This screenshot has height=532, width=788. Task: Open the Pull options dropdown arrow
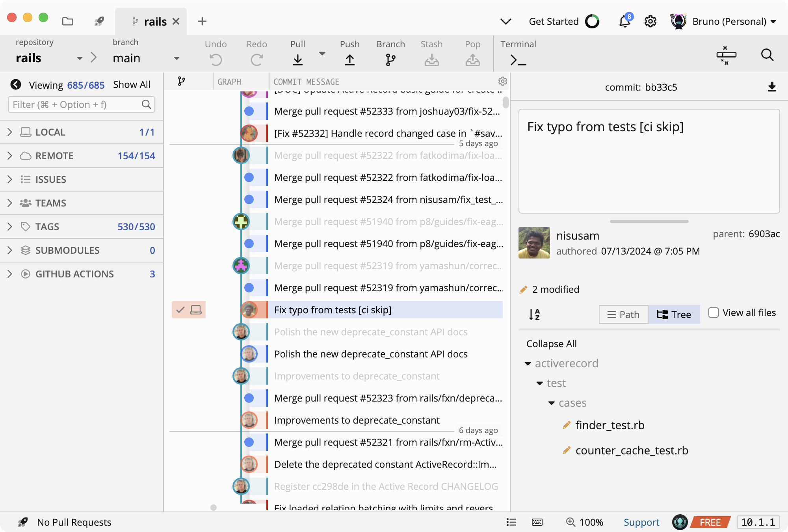coord(322,54)
